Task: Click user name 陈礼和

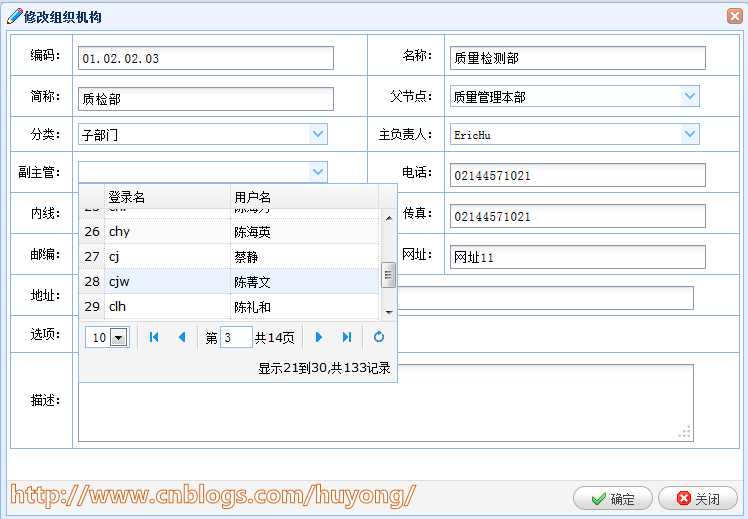Action: point(252,307)
